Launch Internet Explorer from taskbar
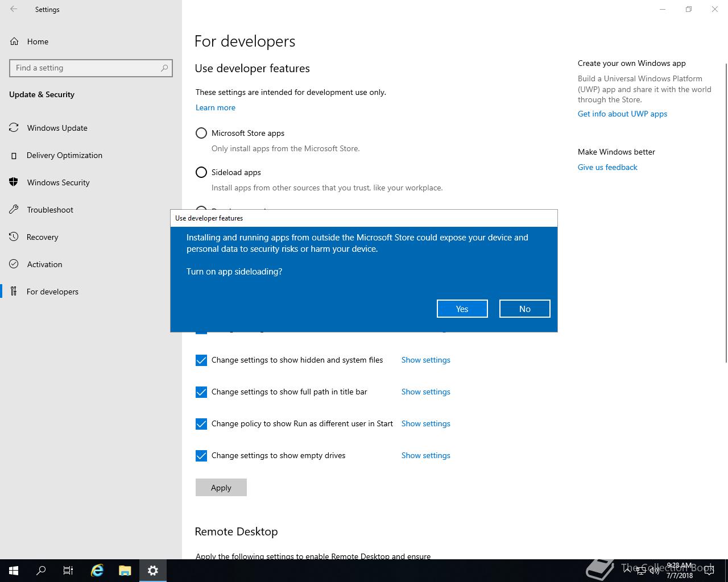Viewport: 728px width, 582px height. [x=97, y=571]
